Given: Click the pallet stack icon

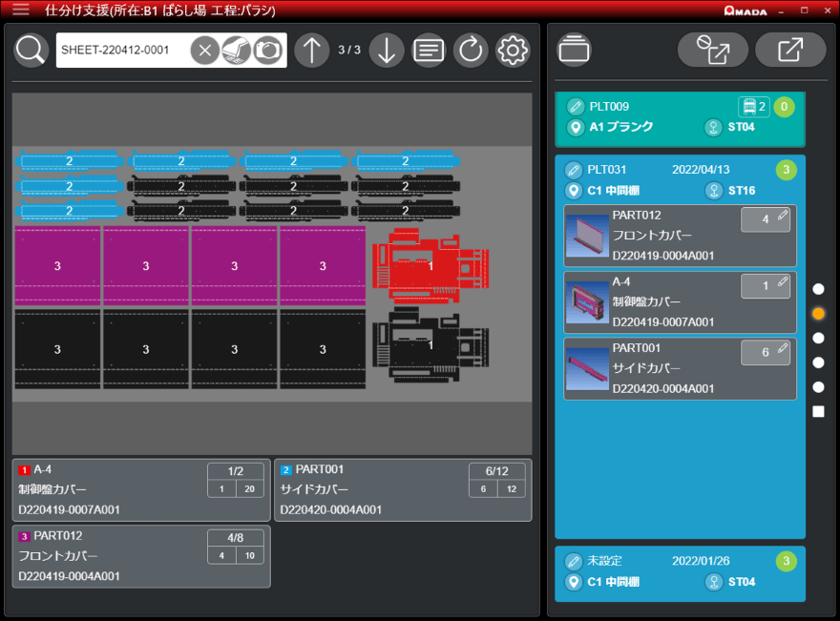Looking at the screenshot, I should (x=574, y=50).
